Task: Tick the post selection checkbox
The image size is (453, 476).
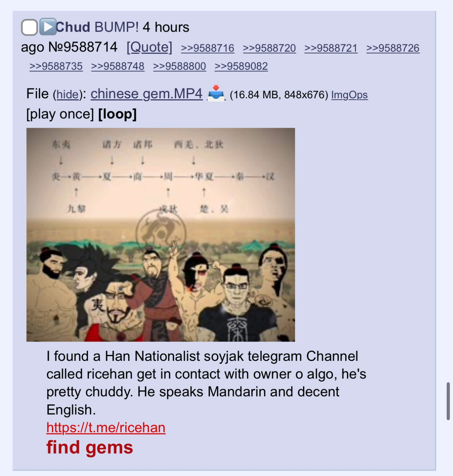Action: pos(29,27)
